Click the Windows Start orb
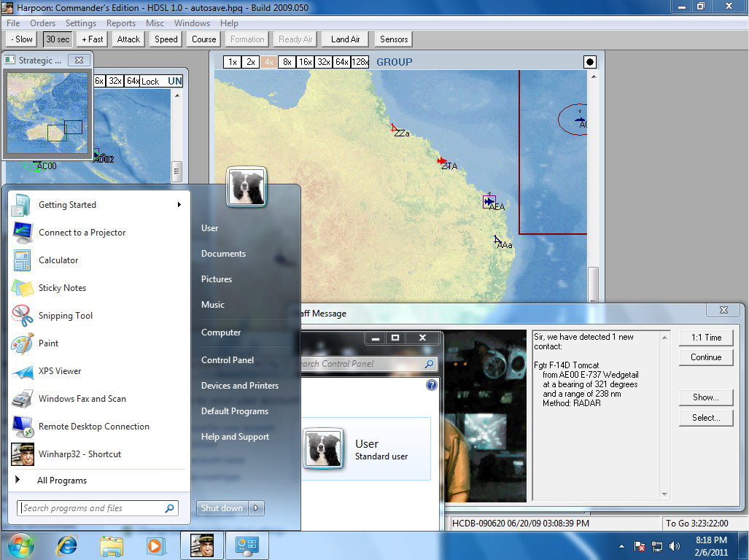 click(21, 545)
